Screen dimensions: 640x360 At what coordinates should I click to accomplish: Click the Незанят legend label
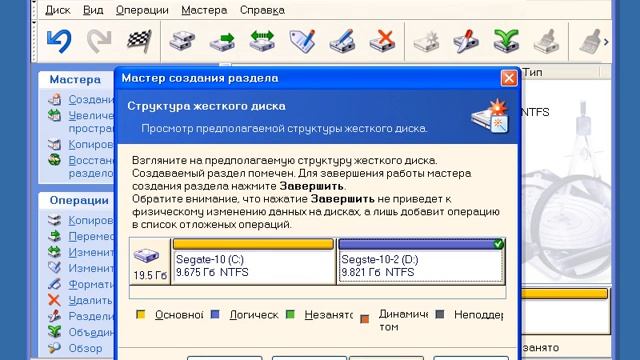tap(329, 315)
